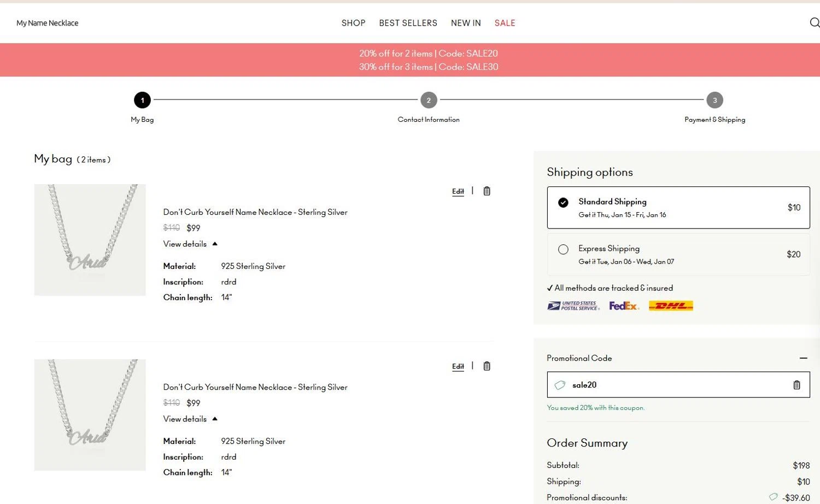Open first Don't Curb Yourself necklace title
Screen dimensions: 820x504
[x=255, y=212]
